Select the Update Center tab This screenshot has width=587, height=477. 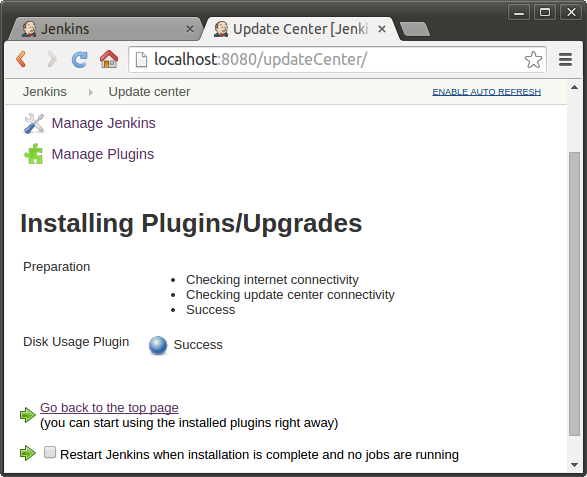[299, 29]
